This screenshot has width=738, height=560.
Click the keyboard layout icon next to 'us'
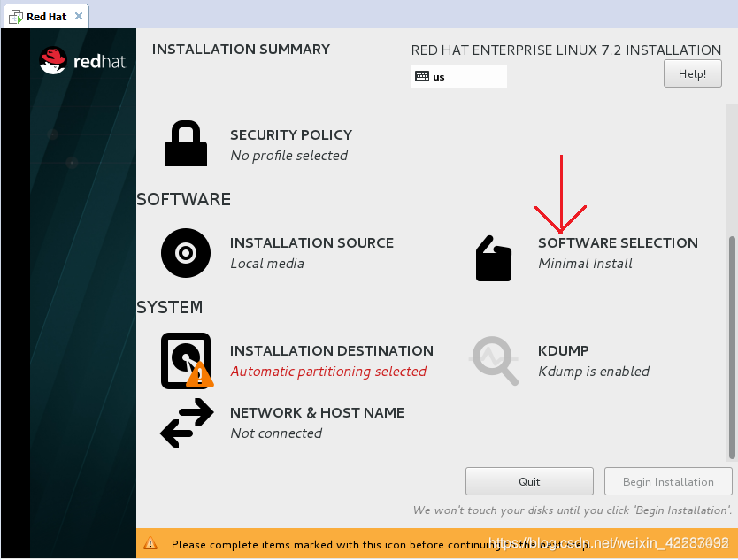[422, 76]
